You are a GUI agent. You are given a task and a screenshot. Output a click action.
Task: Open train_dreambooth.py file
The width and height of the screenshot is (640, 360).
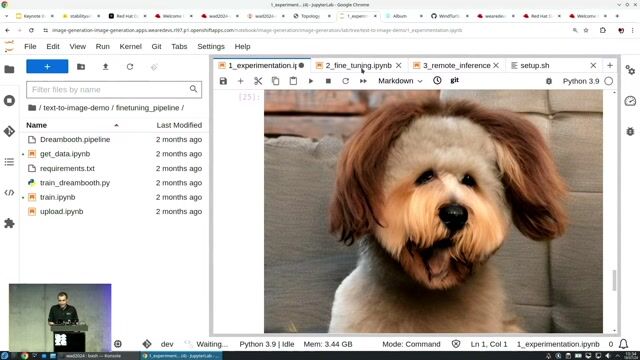pyautogui.click(x=75, y=183)
